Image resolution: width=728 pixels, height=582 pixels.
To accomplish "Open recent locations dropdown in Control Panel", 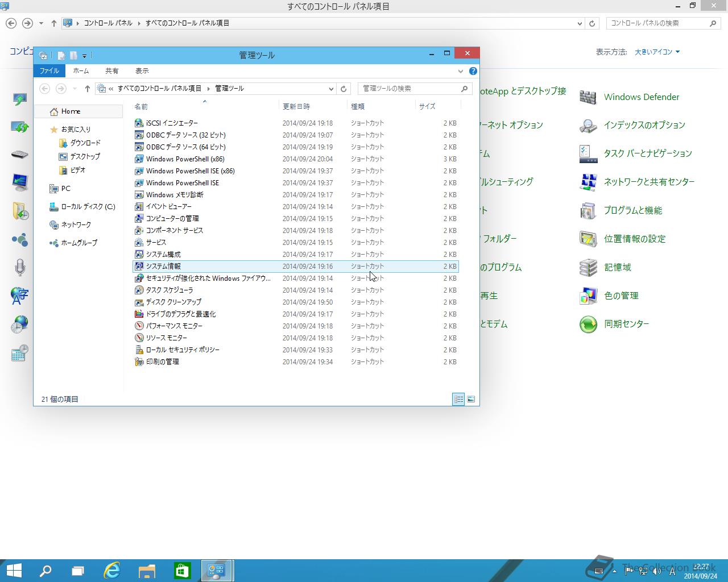I will coord(41,23).
